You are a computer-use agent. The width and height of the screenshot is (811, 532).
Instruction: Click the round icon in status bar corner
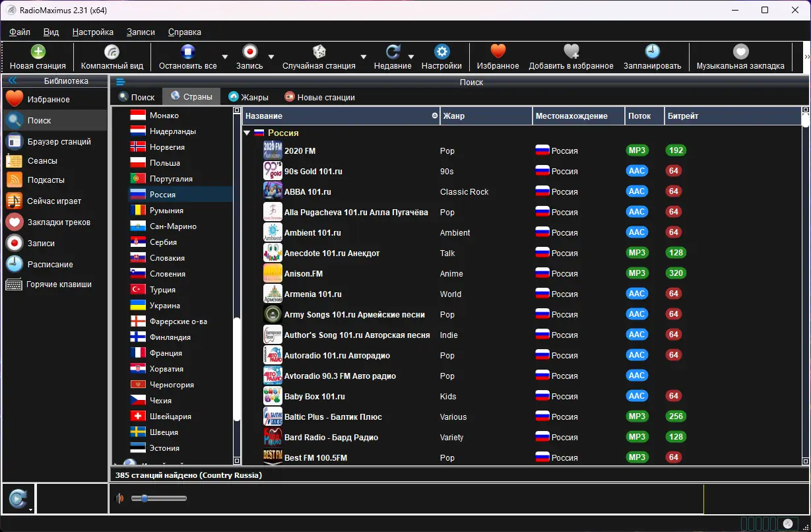tap(787, 523)
